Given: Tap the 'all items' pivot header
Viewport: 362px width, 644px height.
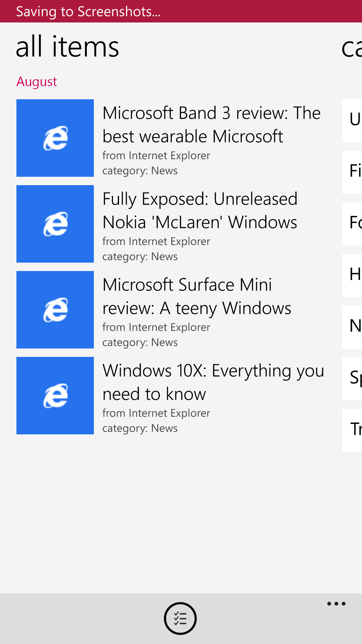Looking at the screenshot, I should (x=67, y=47).
